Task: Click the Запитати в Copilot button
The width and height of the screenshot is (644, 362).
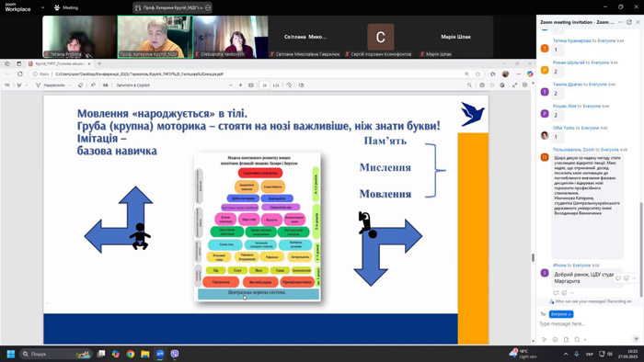Action: click(x=132, y=85)
